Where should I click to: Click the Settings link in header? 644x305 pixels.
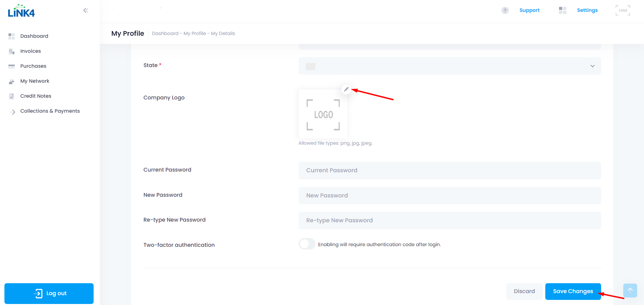(587, 10)
